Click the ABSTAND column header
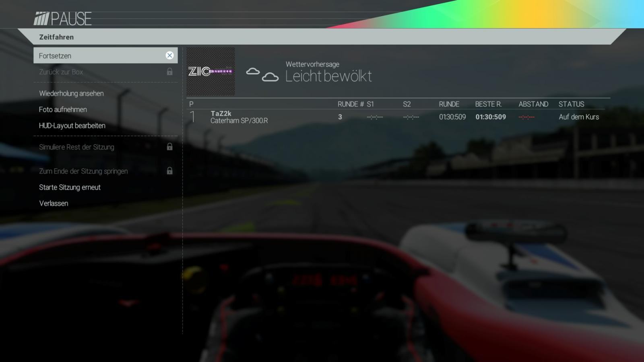Image resolution: width=644 pixels, height=362 pixels. coord(533,104)
